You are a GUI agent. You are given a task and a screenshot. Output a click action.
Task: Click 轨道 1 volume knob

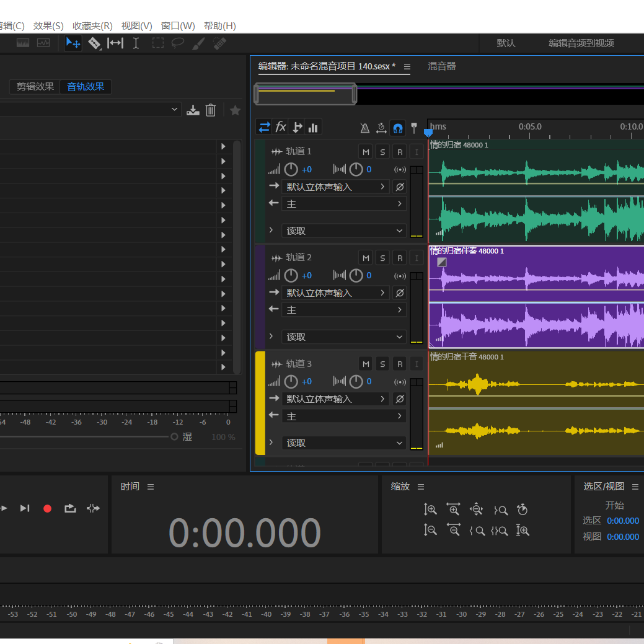coord(291,169)
